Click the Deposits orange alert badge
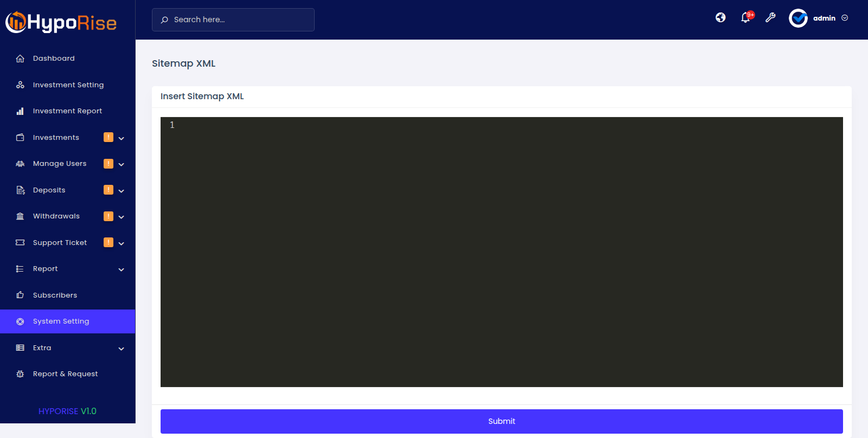 [x=108, y=190]
